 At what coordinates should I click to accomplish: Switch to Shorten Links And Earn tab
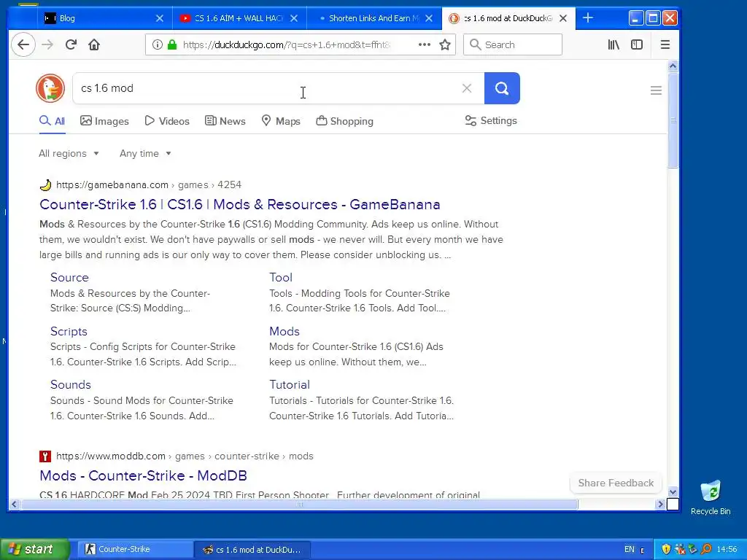click(373, 18)
